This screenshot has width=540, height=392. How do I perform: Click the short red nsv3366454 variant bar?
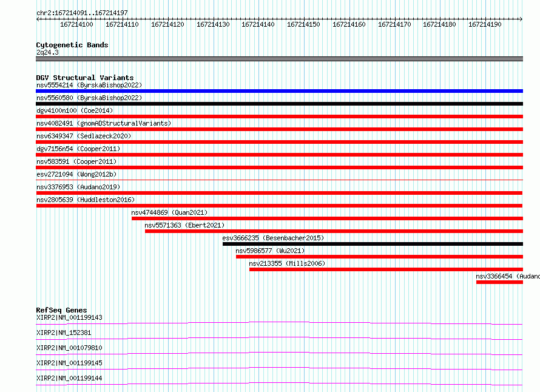500,282
